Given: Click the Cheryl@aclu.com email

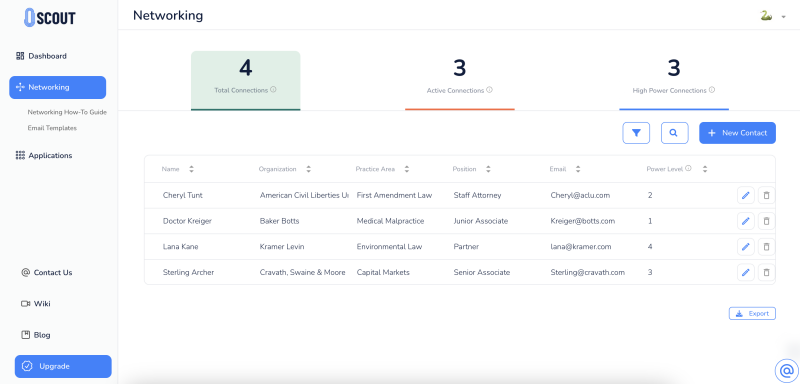Looking at the screenshot, I should tap(580, 195).
